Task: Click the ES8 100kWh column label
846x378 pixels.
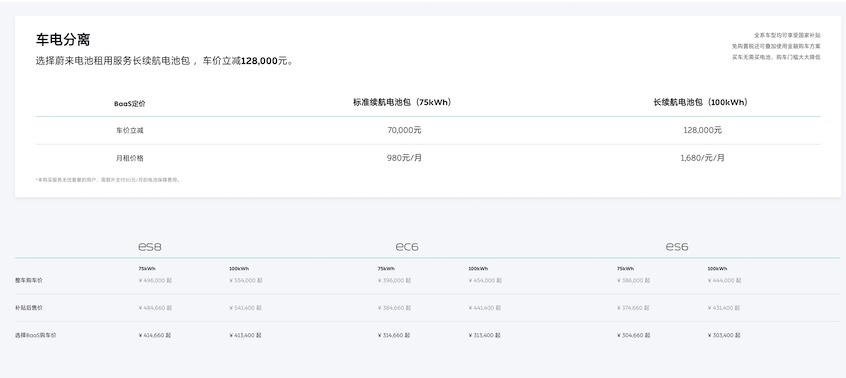Action: click(x=239, y=269)
